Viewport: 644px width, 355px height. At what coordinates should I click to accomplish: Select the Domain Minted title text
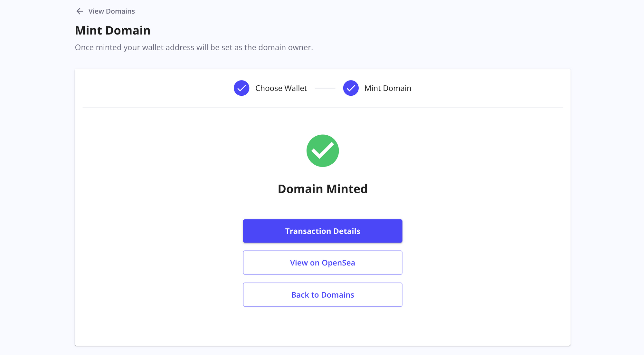322,189
